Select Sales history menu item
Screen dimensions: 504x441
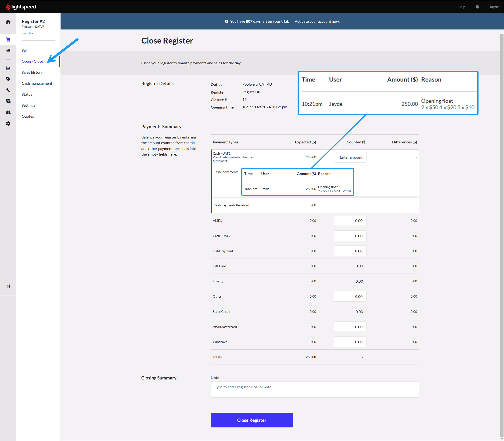32,72
